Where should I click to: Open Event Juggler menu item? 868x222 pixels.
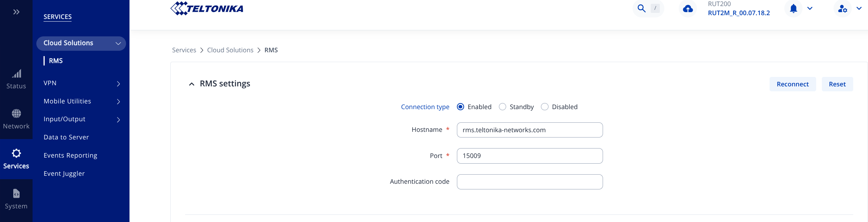tap(64, 174)
